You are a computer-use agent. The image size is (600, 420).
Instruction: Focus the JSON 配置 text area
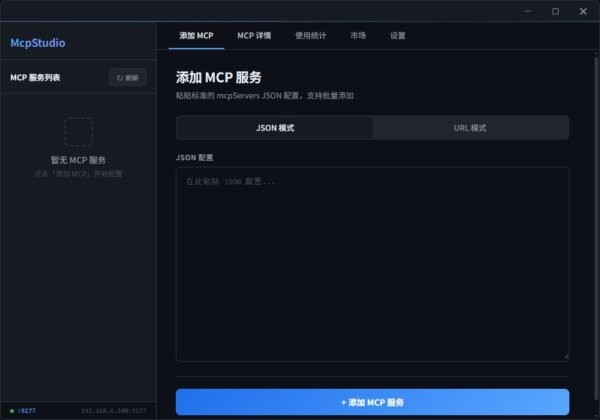(x=372, y=264)
